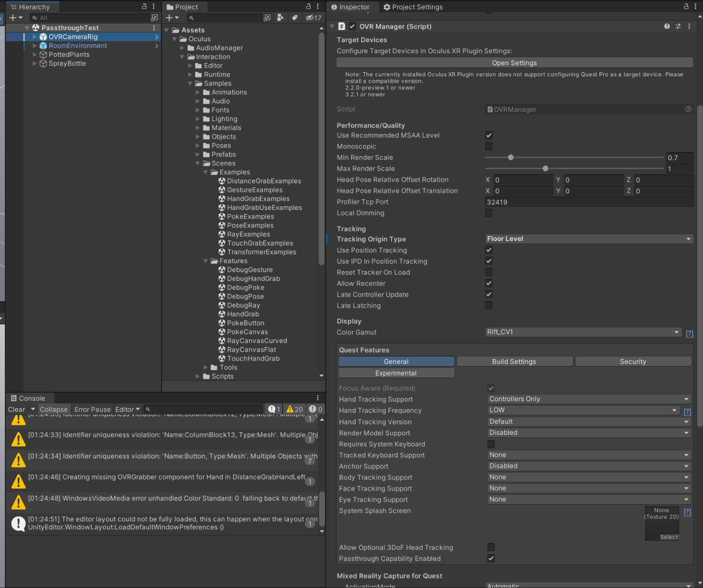Viewport: 703px width, 588px height.
Task: Click Search by Label tag icon in Project
Action: click(x=295, y=18)
